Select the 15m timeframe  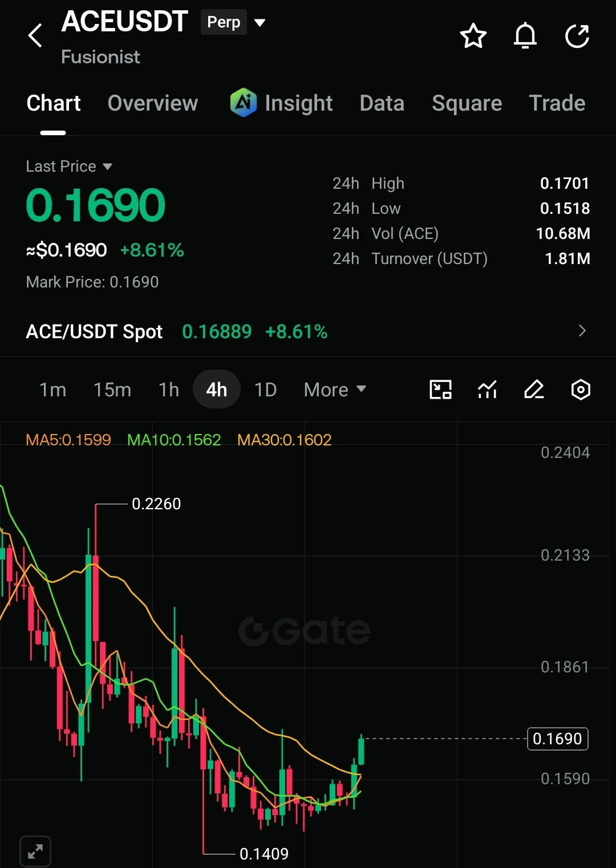tap(112, 390)
